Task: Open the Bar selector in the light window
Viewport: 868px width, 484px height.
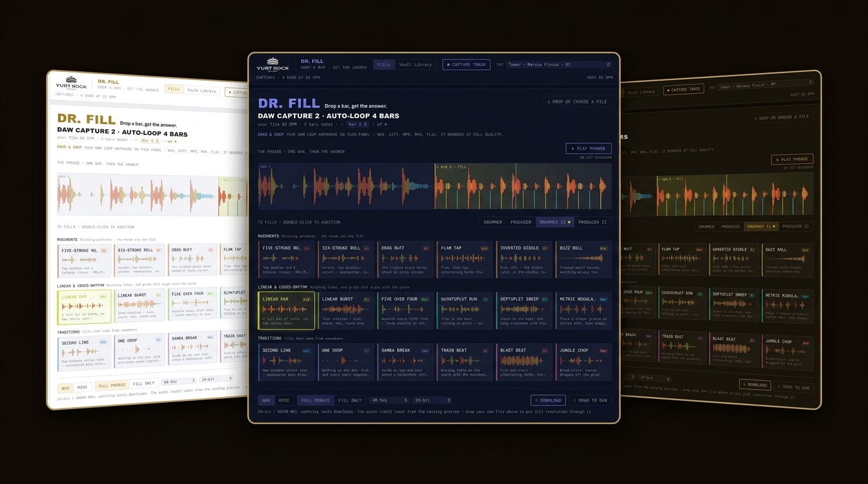Action: tap(150, 141)
